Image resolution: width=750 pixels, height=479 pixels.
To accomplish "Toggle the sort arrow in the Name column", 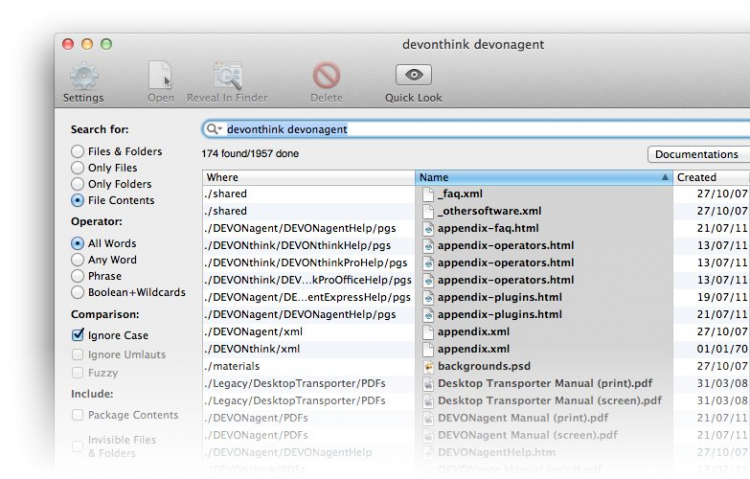I will click(665, 178).
